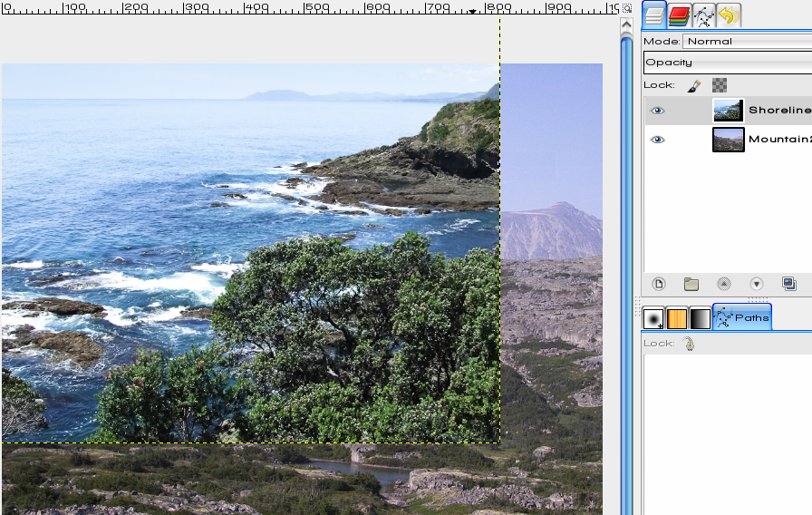Click the vertical scrollbar up arrow
The width and height of the screenshot is (812, 515).
tap(626, 24)
